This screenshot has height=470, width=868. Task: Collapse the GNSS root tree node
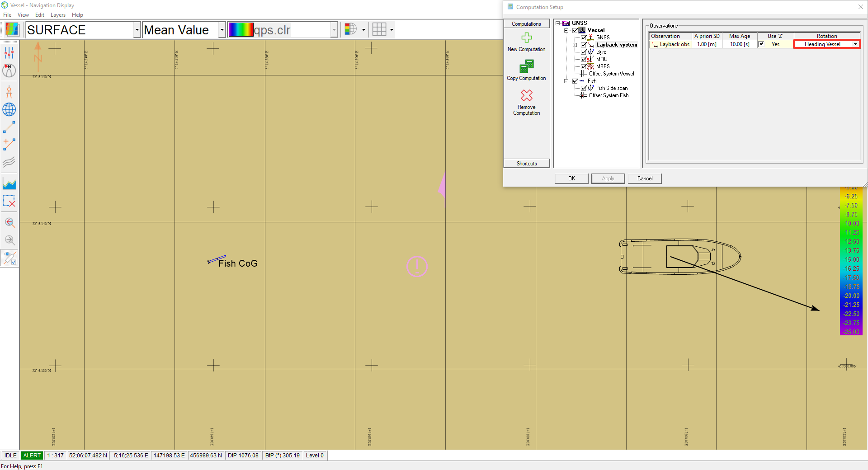click(557, 23)
